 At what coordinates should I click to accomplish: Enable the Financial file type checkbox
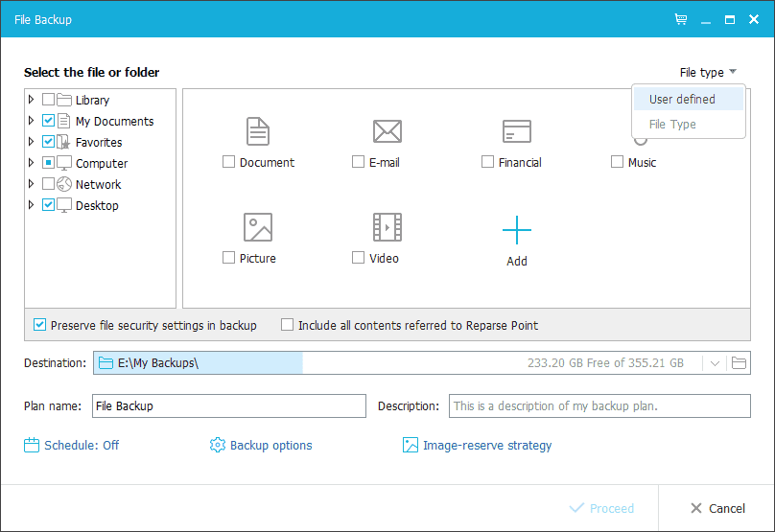pyautogui.click(x=487, y=162)
